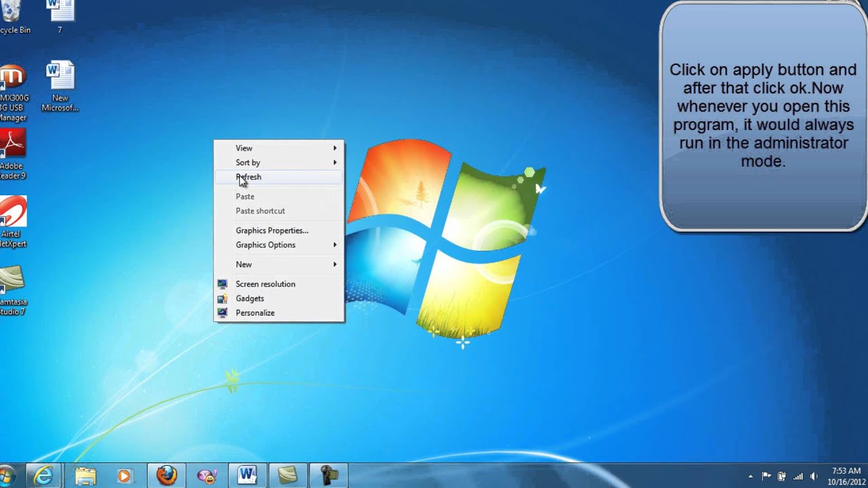Open the Airtel NetXpert desktop icon
868x488 pixels.
[12, 222]
